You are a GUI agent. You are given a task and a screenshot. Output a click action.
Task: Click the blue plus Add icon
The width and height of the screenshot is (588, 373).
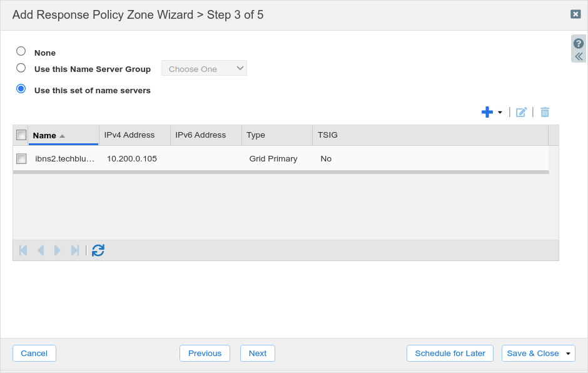(x=487, y=112)
